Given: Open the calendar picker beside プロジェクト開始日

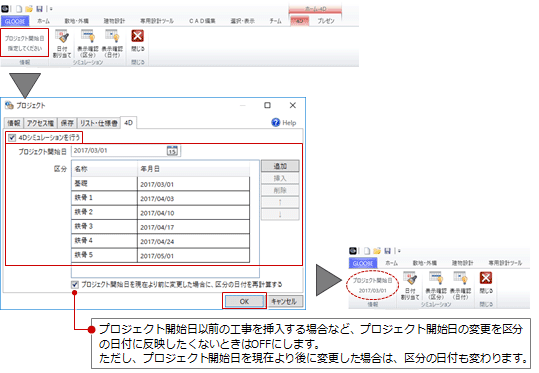Looking at the screenshot, I should click(172, 151).
